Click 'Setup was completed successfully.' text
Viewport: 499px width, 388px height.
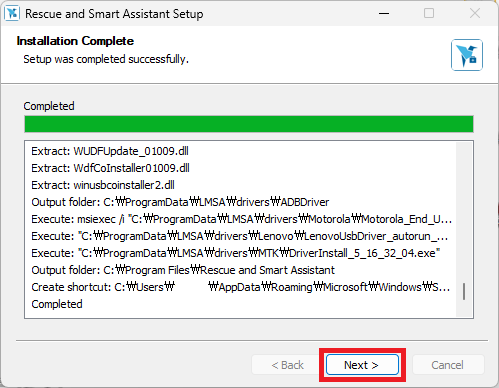pos(106,59)
